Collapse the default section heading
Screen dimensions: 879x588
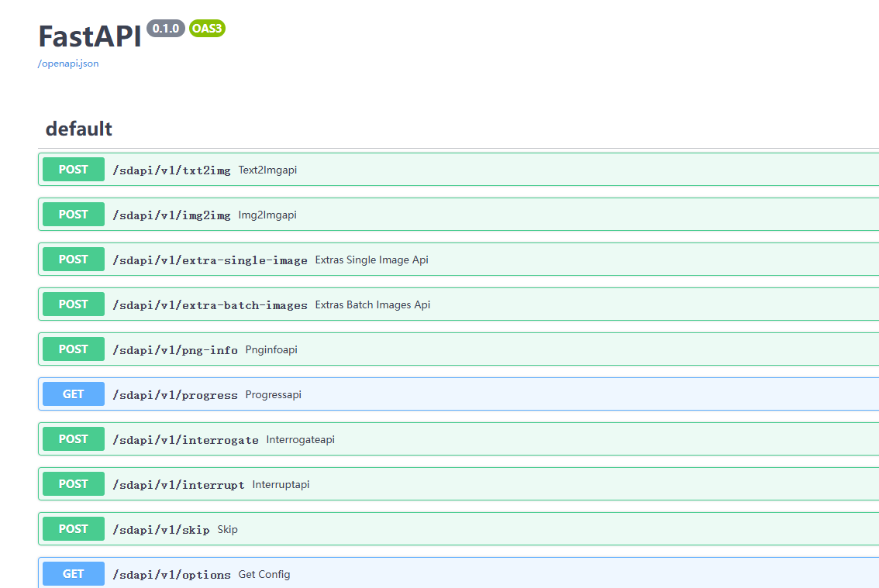78,129
